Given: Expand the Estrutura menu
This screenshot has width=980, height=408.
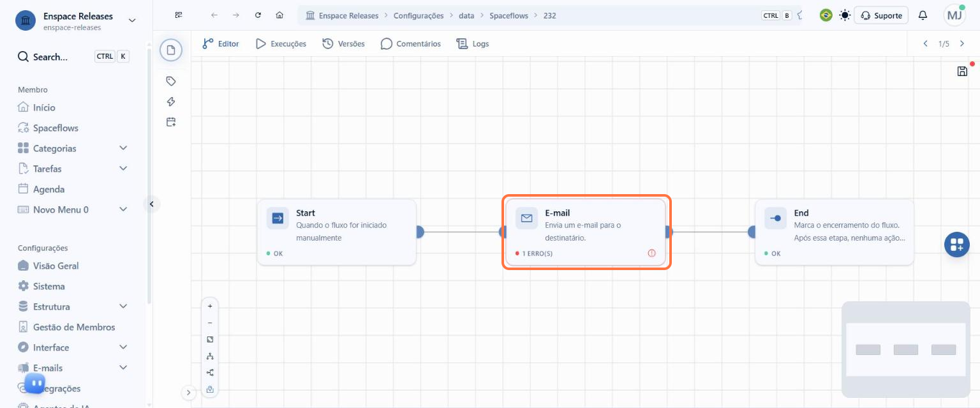Looking at the screenshot, I should pos(123,306).
